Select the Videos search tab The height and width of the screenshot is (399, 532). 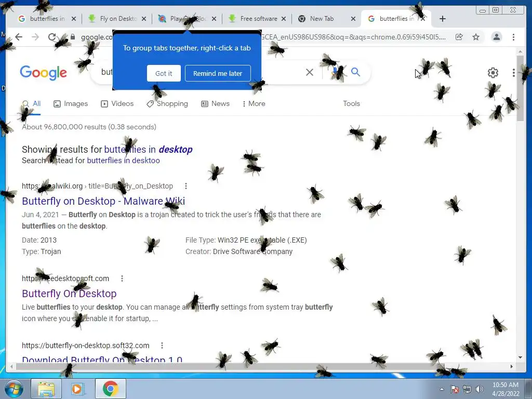pos(117,103)
